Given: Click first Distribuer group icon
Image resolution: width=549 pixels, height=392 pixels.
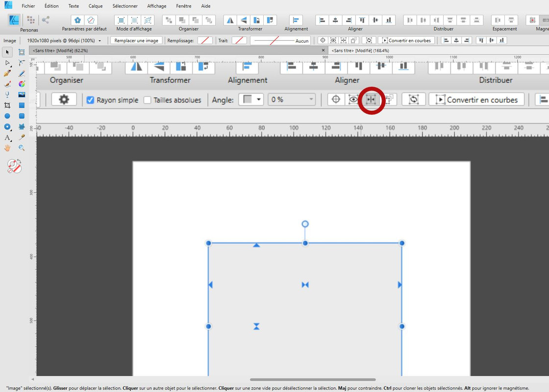Looking at the screenshot, I should point(410,20).
